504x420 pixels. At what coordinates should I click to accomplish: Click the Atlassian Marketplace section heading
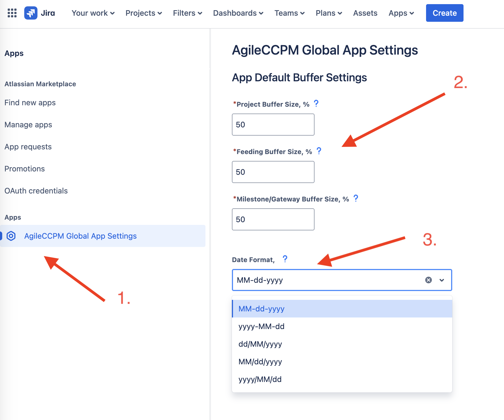point(40,84)
